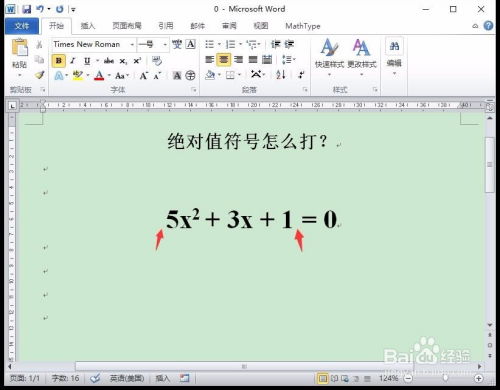The image size is (500, 390).
Task: Toggle Bold formatting off
Action: pyautogui.click(x=59, y=61)
